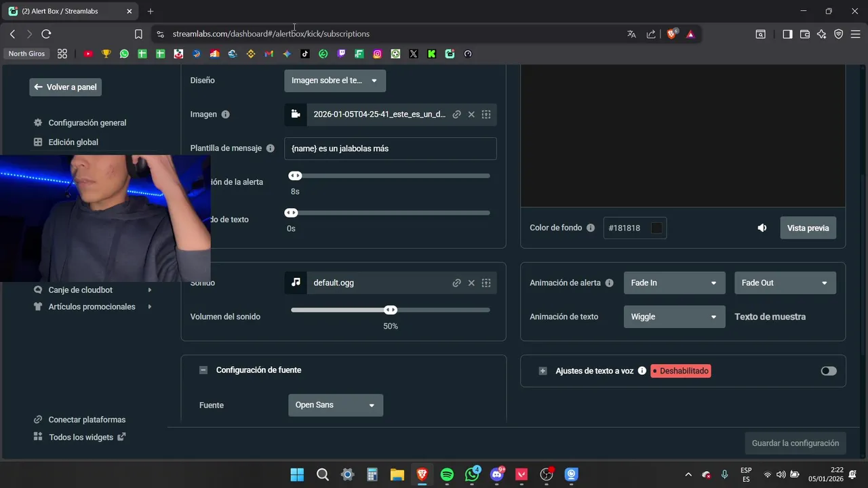Click info icon next to Plantilla de mensaje
This screenshot has height=488, width=868.
270,148
